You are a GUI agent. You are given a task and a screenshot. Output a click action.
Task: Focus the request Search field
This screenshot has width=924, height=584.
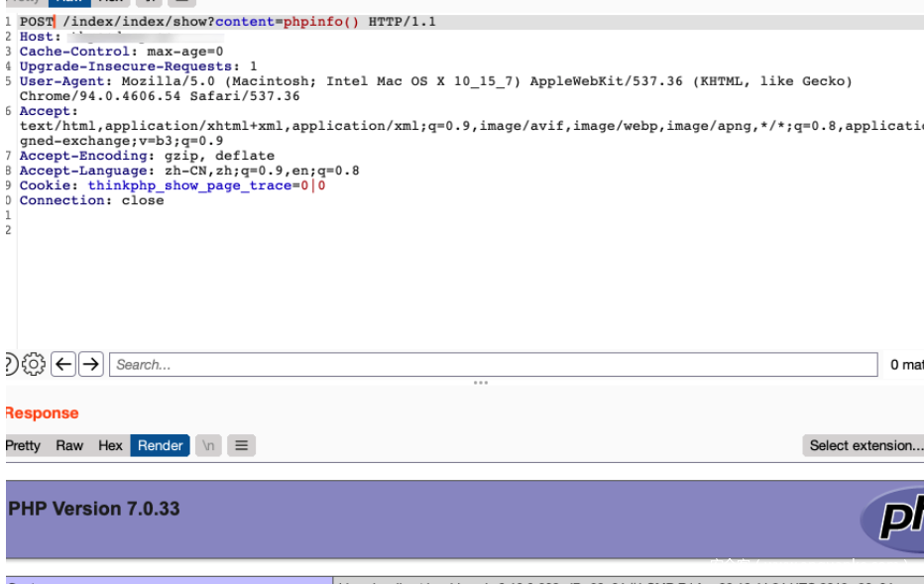pos(494,364)
